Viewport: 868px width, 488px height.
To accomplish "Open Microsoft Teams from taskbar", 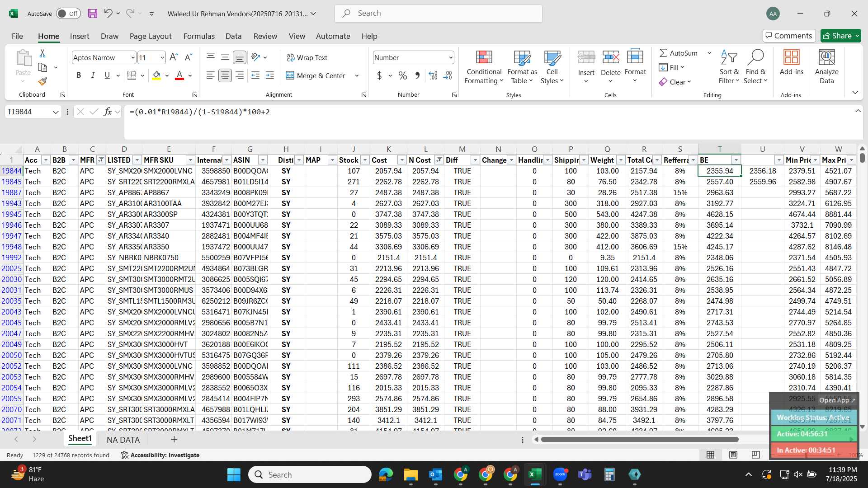I will [585, 474].
